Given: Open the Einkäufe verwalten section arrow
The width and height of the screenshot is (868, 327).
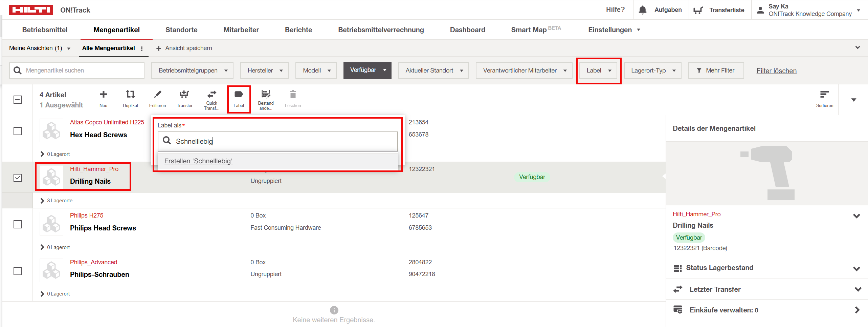Looking at the screenshot, I should click(857, 310).
